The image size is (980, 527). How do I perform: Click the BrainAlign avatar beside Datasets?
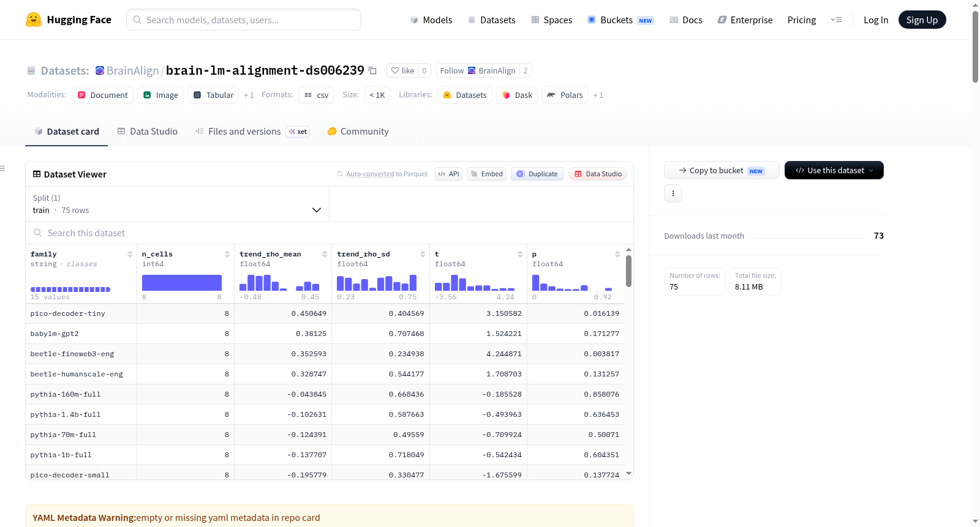(100, 70)
